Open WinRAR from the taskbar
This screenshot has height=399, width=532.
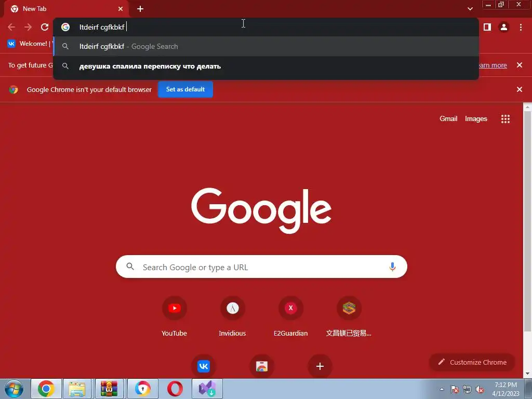pos(109,389)
